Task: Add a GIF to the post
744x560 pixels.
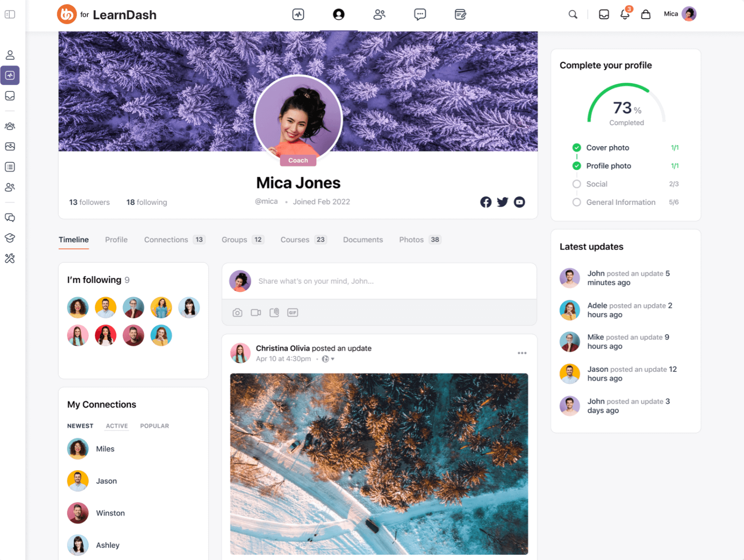Action: [292, 313]
